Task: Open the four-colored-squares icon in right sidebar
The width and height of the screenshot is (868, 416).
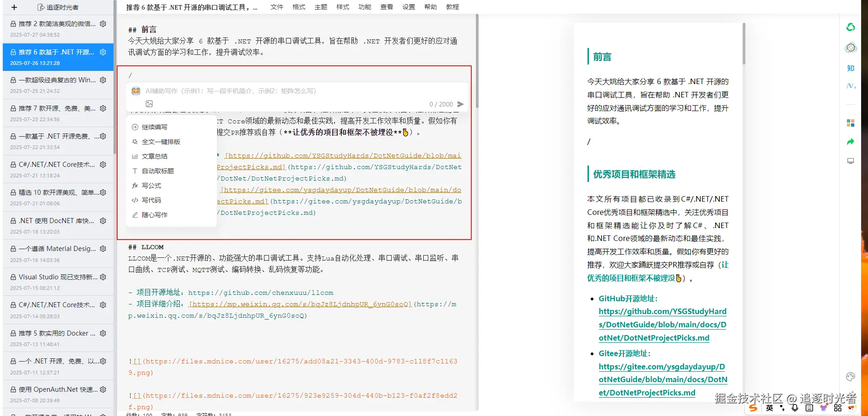Action: pyautogui.click(x=851, y=123)
